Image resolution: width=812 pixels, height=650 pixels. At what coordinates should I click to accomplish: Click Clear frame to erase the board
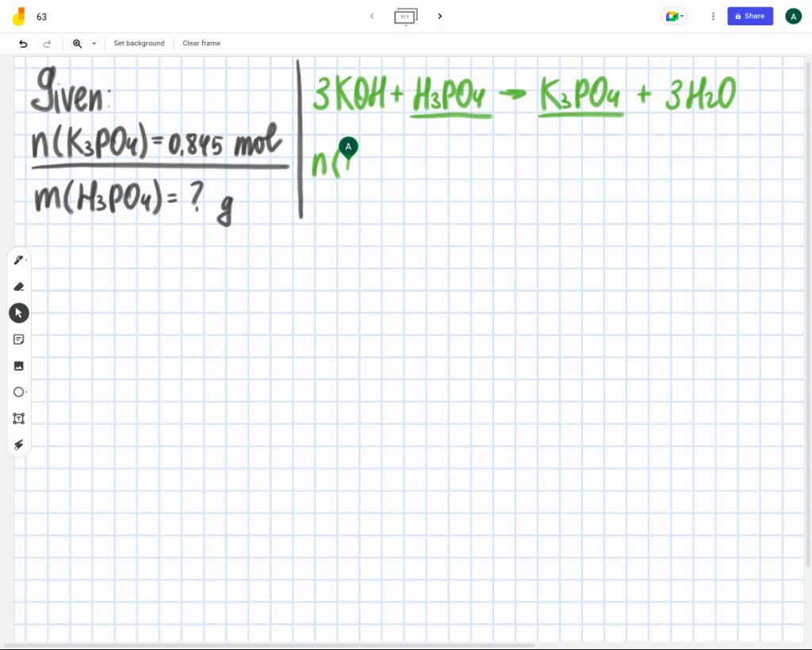(201, 44)
